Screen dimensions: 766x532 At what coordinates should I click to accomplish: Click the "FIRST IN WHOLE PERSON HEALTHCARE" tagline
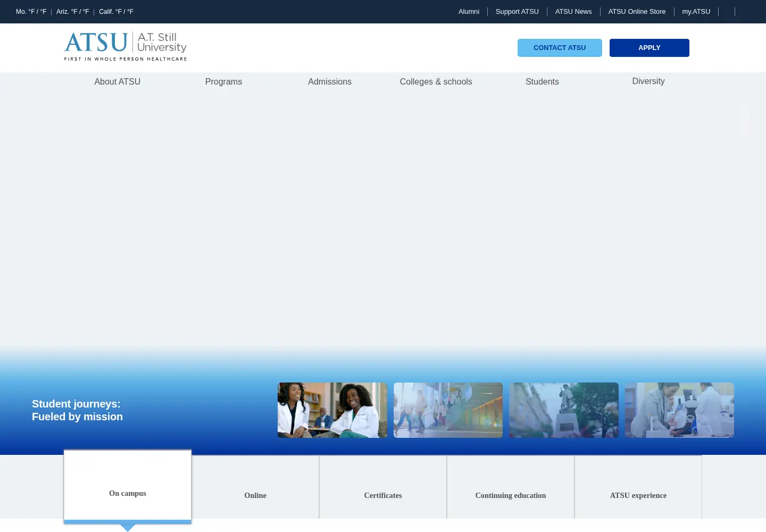click(x=126, y=59)
